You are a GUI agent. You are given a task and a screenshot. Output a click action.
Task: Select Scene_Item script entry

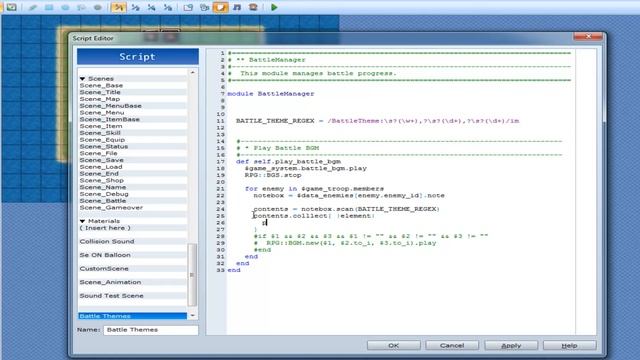[x=133, y=126]
